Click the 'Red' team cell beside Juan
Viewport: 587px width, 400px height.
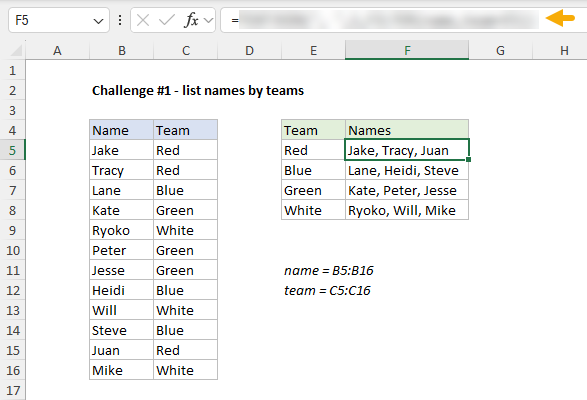click(185, 350)
